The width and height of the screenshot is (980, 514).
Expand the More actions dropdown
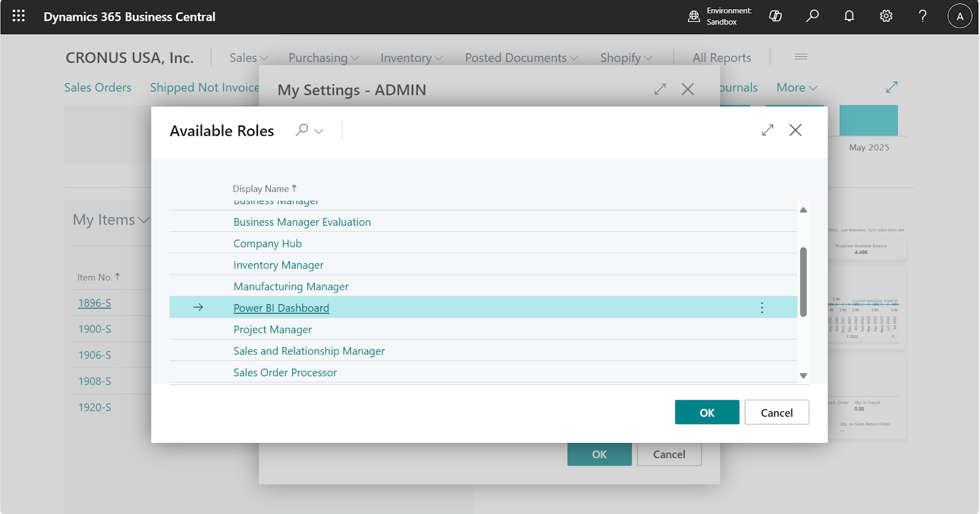pyautogui.click(x=797, y=88)
